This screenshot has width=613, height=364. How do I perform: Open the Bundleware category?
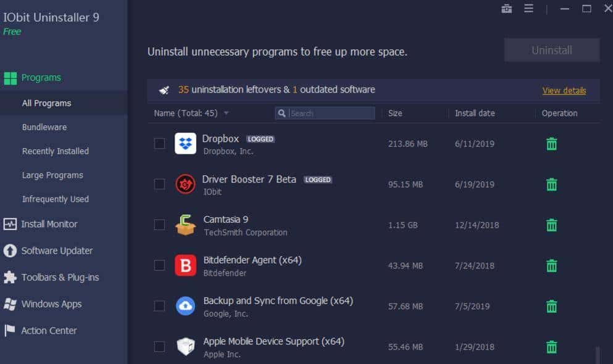(44, 127)
